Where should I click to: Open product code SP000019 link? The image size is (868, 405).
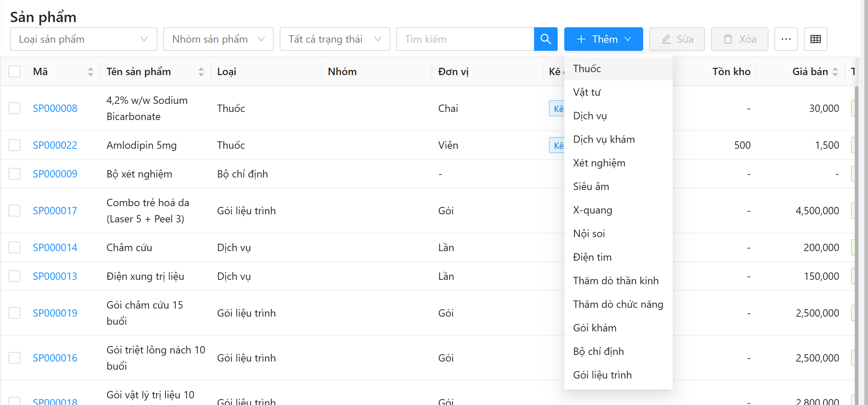coord(55,313)
